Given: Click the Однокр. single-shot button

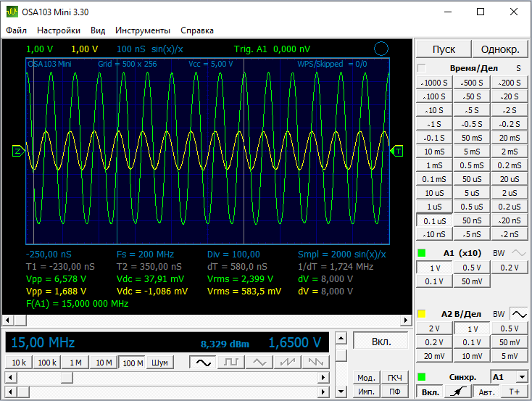Looking at the screenshot, I should pyautogui.click(x=499, y=49).
